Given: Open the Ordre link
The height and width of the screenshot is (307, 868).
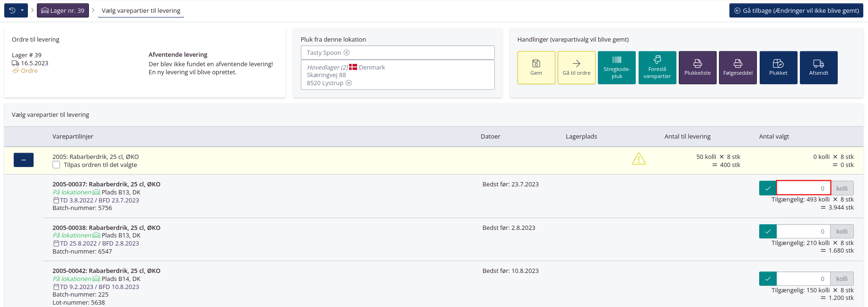Looking at the screenshot, I should (x=29, y=71).
